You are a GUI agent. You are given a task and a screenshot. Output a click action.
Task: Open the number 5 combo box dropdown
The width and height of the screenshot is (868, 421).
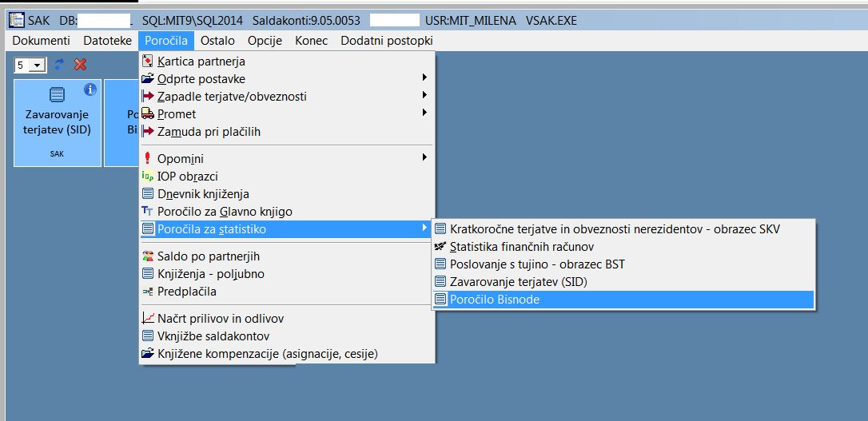[x=37, y=66]
